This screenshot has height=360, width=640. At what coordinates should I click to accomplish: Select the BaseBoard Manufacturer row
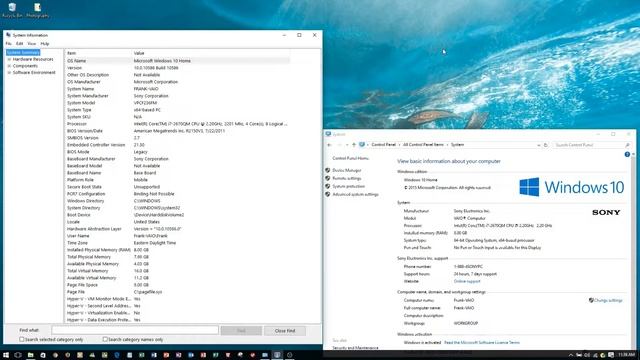point(178,159)
